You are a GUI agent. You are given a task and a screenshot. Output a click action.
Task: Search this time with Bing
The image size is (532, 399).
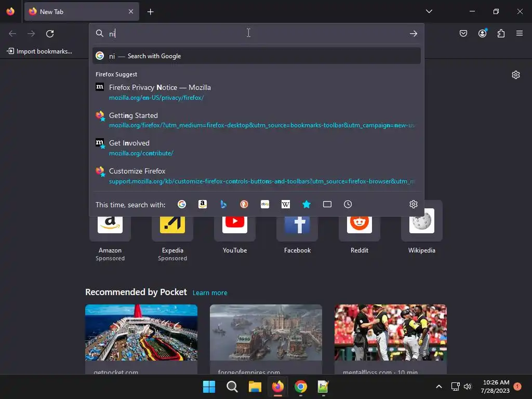(223, 204)
